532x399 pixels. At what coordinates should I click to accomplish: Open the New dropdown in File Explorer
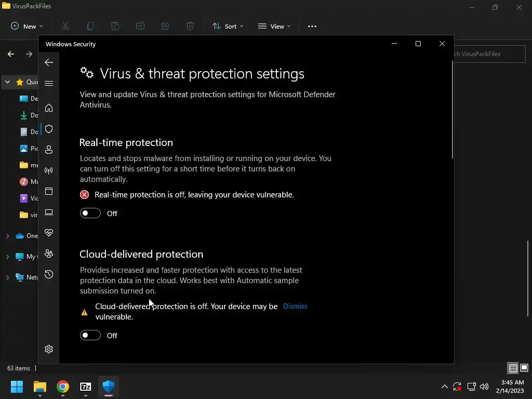click(x=27, y=26)
